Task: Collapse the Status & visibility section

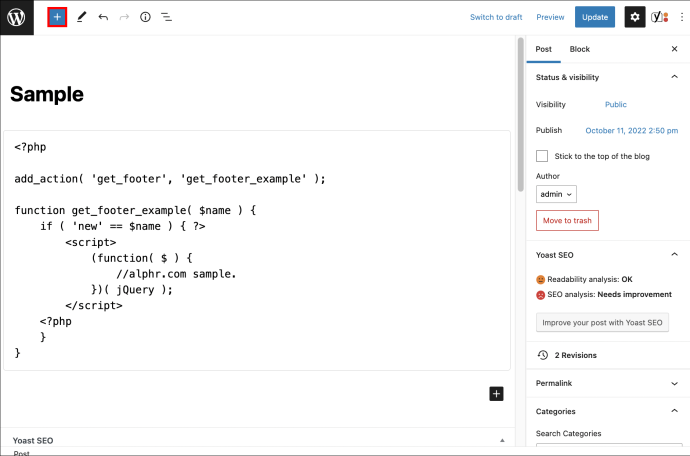Action: [x=674, y=77]
